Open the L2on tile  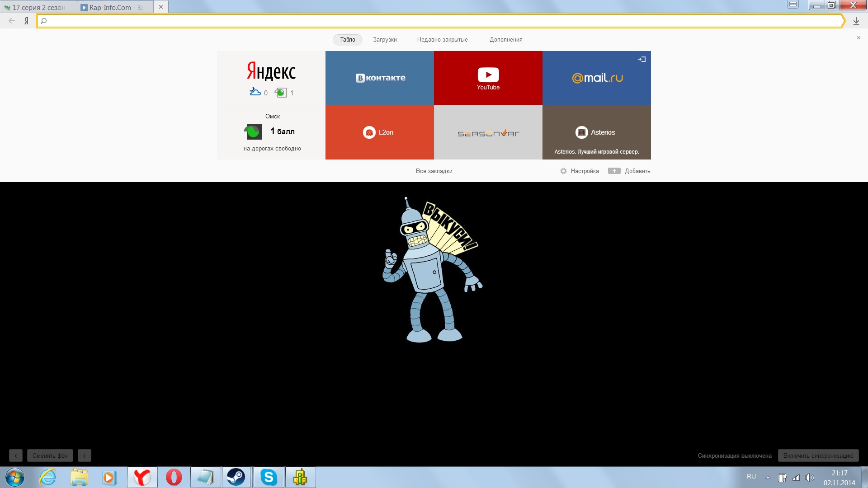pos(380,132)
